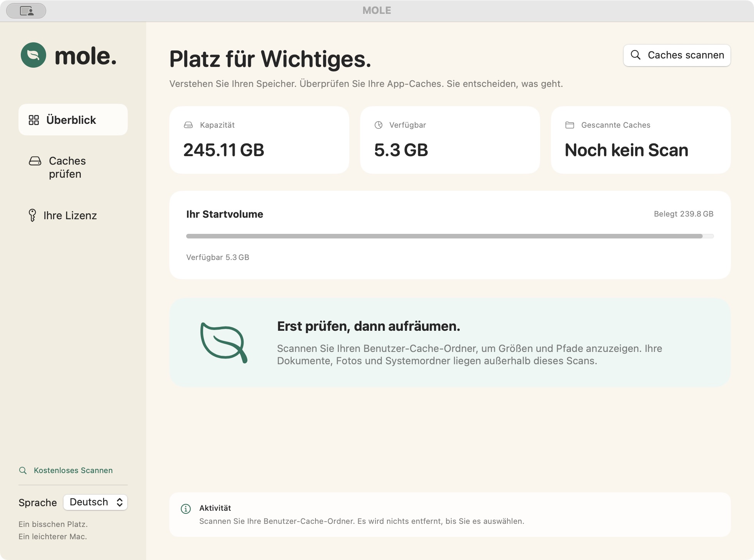Click the Erst prüfen, dann aufräumen heading
This screenshot has height=560, width=754.
pyautogui.click(x=369, y=326)
